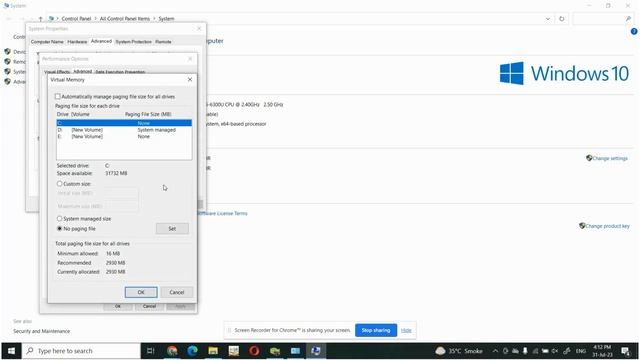Image resolution: width=640 pixels, height=360 pixels.
Task: Enable Automatically manage paging file size checkbox
Action: pos(58,96)
